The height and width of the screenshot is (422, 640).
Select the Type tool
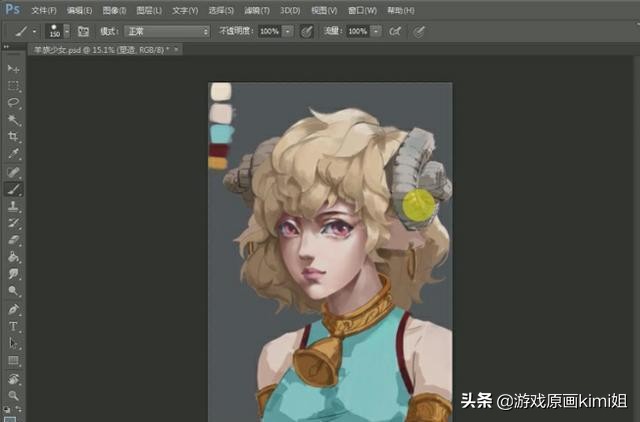click(13, 326)
